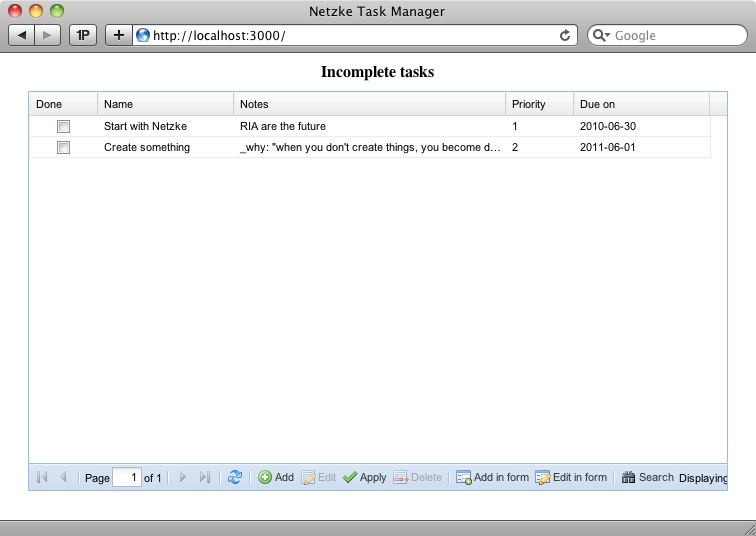Viewport: 756px width, 536px height.
Task: Open the Edit in form dialog
Action: tap(571, 478)
